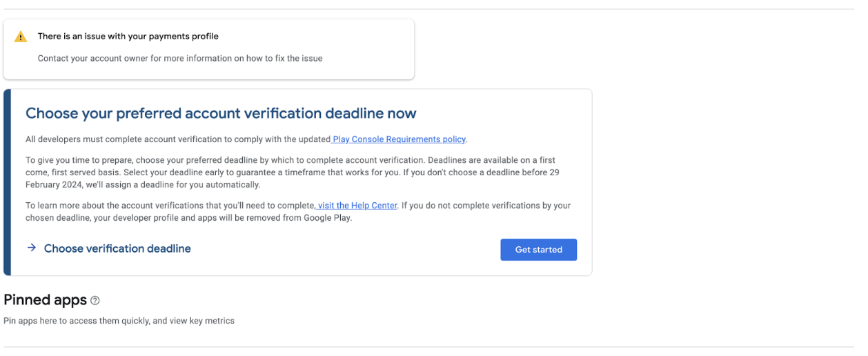
Task: Click the help icon beside Pinned apps
Action: (x=95, y=301)
